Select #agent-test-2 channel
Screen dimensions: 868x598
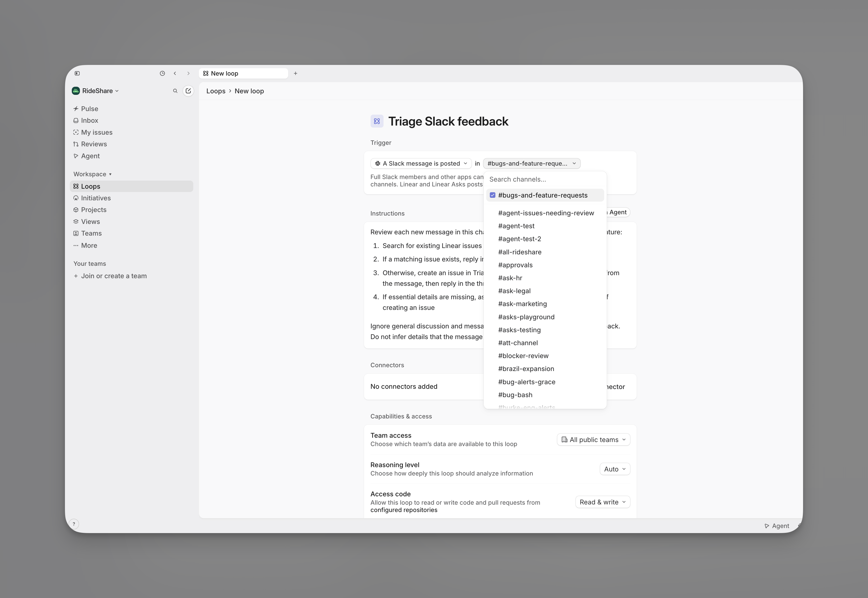tap(545, 239)
